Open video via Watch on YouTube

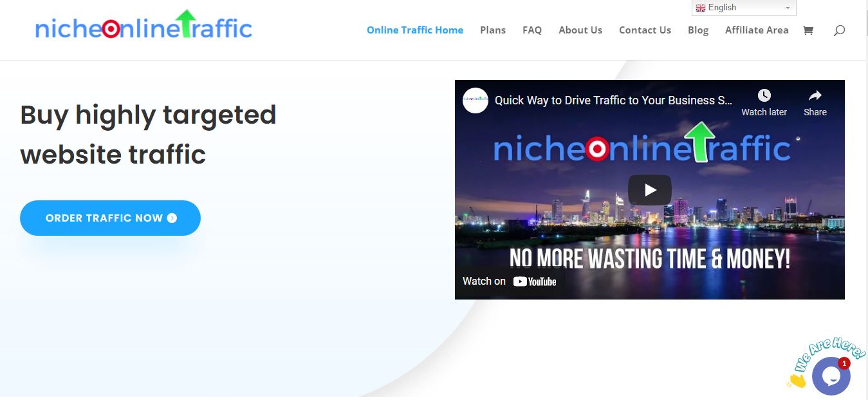click(510, 281)
